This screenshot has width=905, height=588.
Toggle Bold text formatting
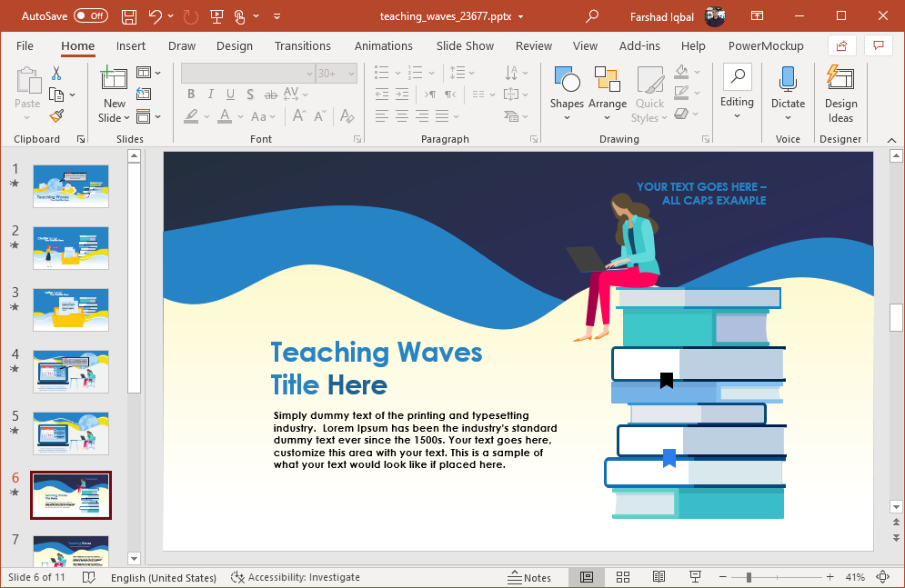click(x=191, y=95)
